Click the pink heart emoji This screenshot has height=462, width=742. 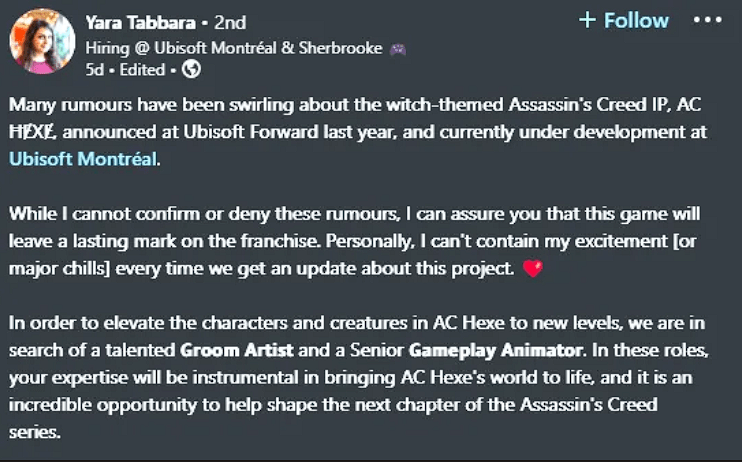532,269
